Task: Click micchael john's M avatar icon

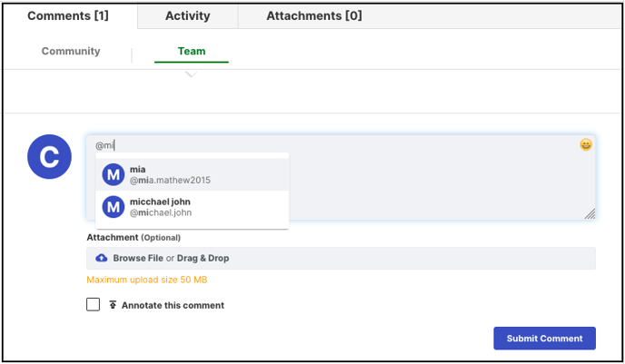Action: (114, 207)
